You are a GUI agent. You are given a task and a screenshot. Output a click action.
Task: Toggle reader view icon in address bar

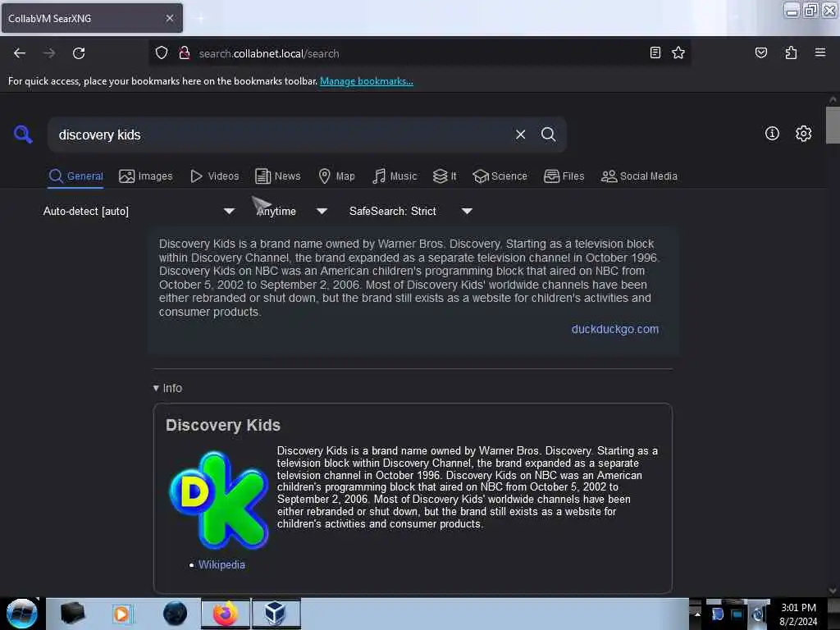655,52
